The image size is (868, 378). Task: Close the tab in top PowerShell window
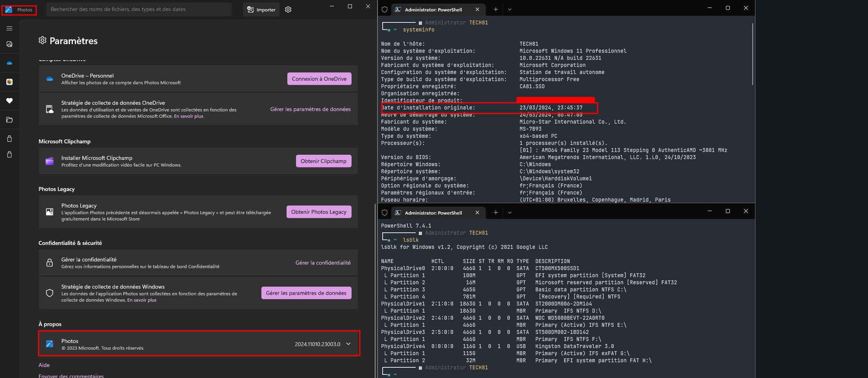coord(477,9)
